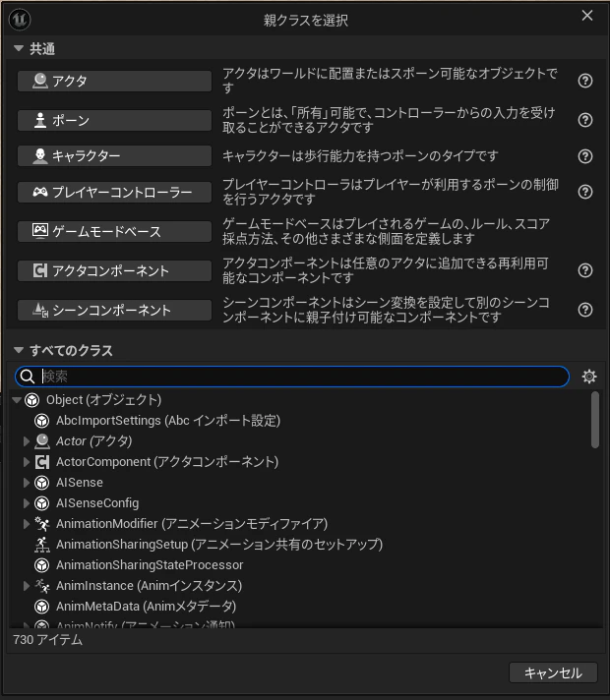Image resolution: width=610 pixels, height=700 pixels.
Task: Click the アクタ parent class button
Action: point(114,81)
